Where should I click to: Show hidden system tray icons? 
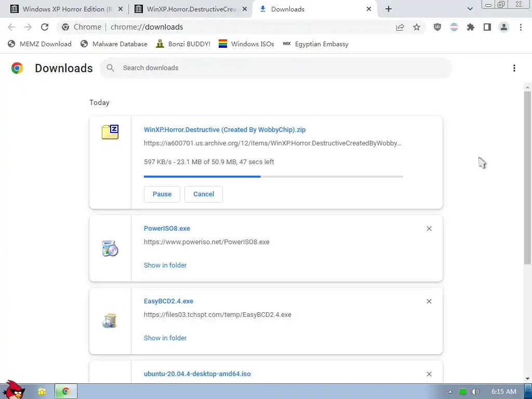[450, 392]
